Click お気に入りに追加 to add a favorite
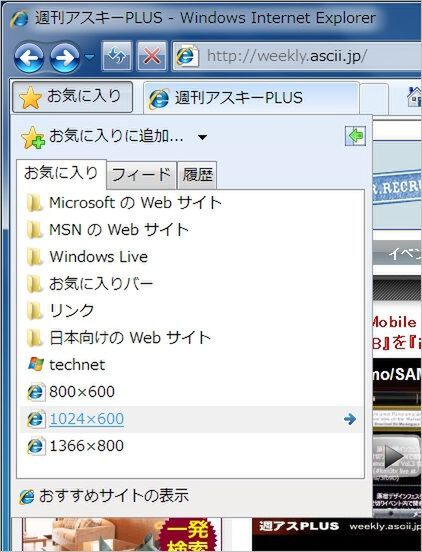The width and height of the screenshot is (422, 552). pos(116,136)
